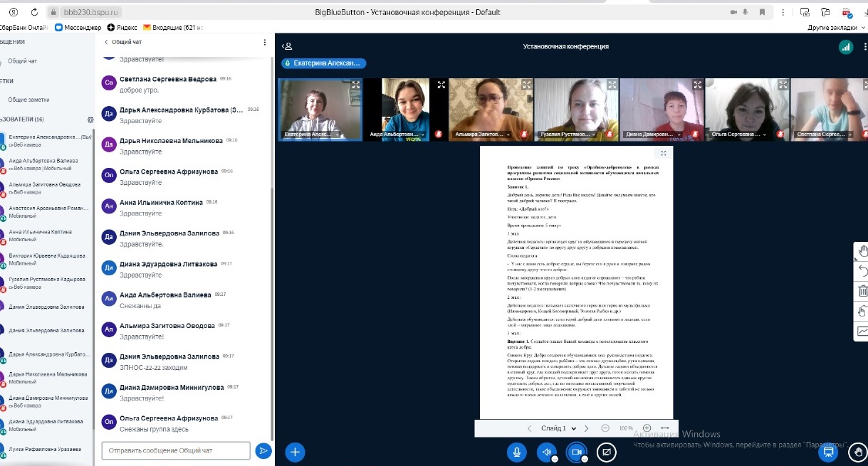
Task: Open the Другие закладки bookmarks folder
Action: 832,27
